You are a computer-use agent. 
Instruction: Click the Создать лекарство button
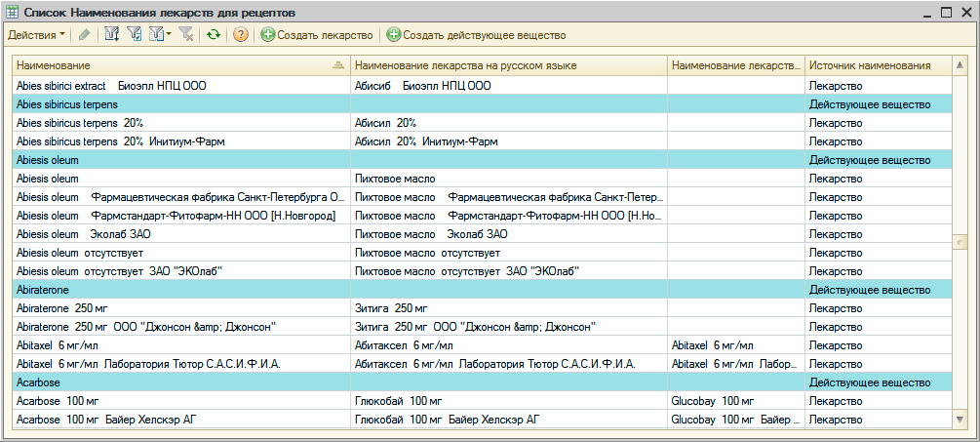(317, 35)
